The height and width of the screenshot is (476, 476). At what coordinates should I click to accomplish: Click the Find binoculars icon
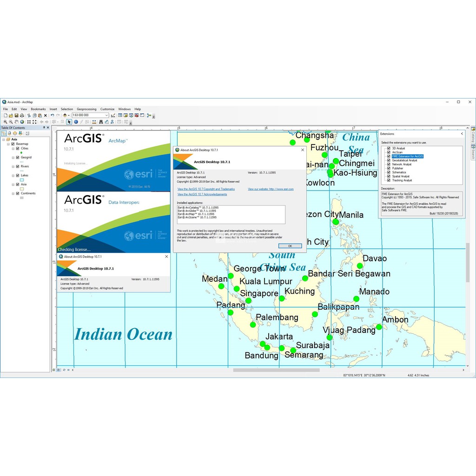(x=101, y=122)
